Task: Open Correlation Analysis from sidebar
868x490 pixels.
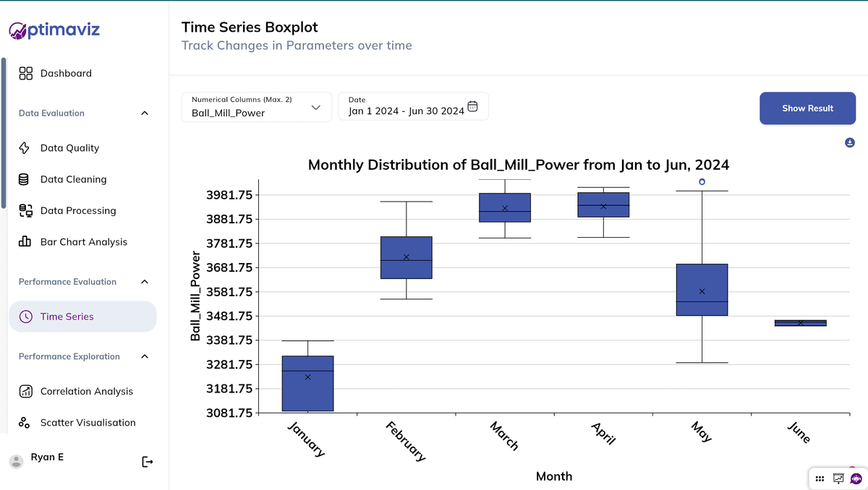Action: (86, 392)
